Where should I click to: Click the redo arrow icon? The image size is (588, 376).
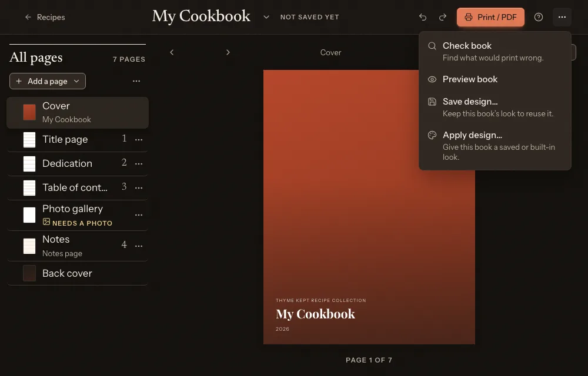point(443,17)
